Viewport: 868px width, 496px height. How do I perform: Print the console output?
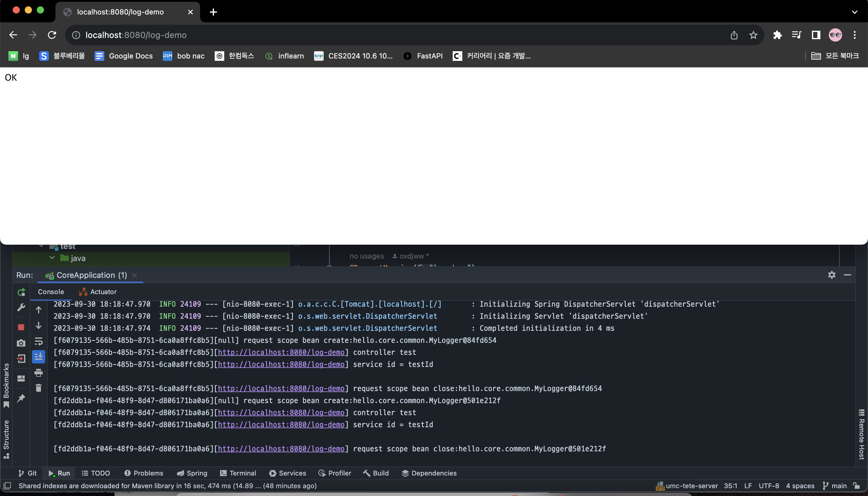pyautogui.click(x=39, y=373)
